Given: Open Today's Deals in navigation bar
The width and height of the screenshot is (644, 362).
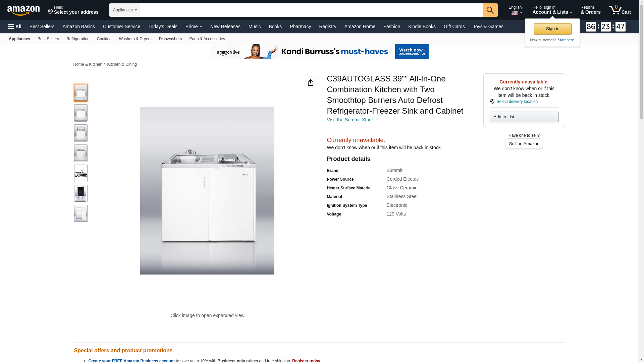Looking at the screenshot, I should tap(163, 26).
